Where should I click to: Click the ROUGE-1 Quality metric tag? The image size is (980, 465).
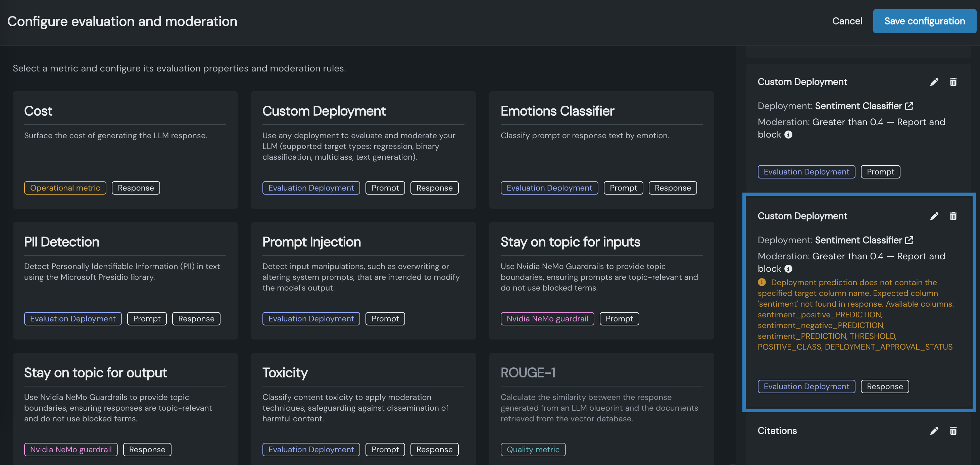coord(533,450)
